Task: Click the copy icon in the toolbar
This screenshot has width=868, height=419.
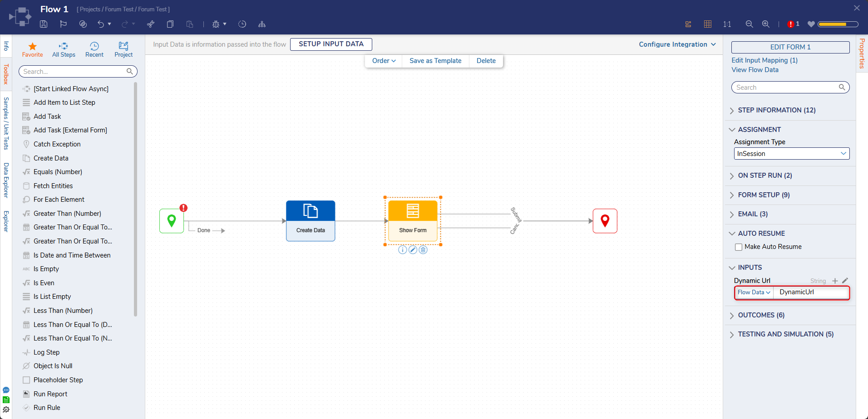Action: point(170,24)
